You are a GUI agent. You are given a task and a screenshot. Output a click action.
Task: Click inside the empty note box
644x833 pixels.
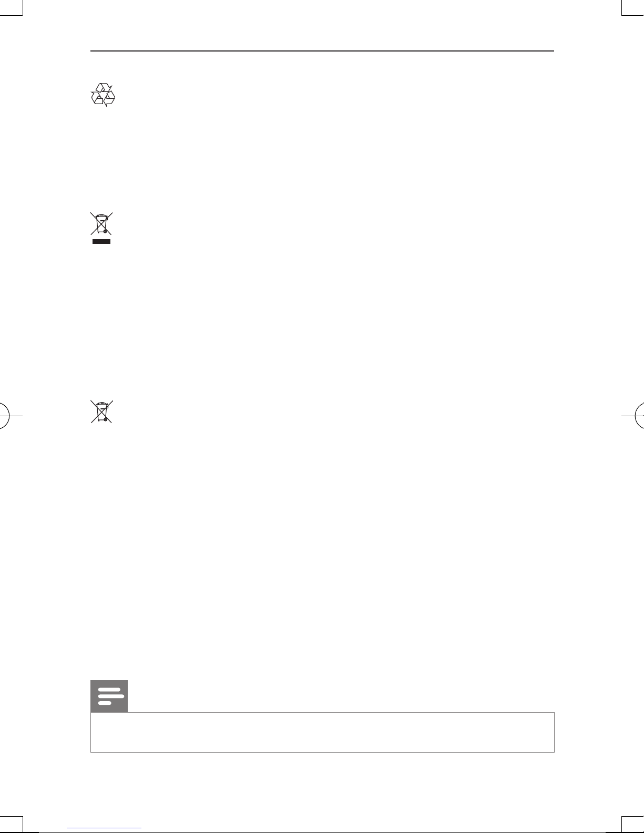tap(322, 732)
